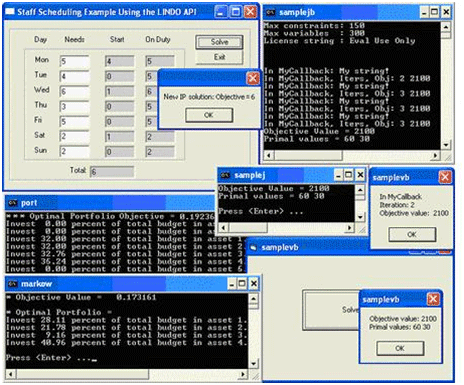464x385 pixels.
Task: Click the samplej scroll up arrow
Action: click(360, 189)
